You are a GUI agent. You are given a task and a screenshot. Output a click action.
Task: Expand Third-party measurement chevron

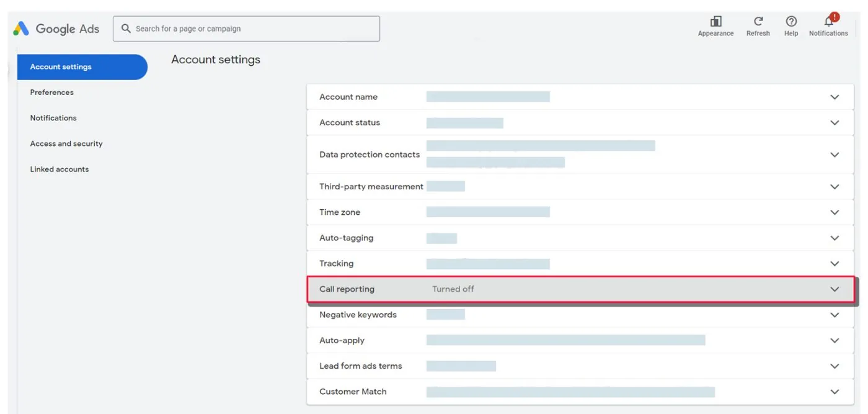[835, 187]
